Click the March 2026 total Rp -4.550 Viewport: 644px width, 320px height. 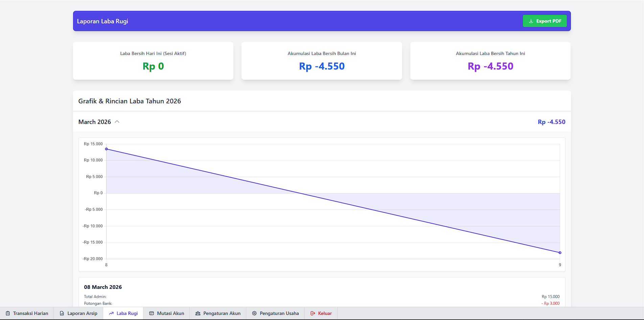[x=551, y=122]
